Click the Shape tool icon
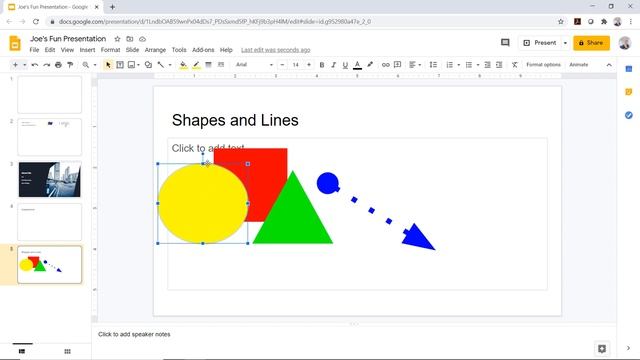640x360 pixels. pyautogui.click(x=148, y=65)
